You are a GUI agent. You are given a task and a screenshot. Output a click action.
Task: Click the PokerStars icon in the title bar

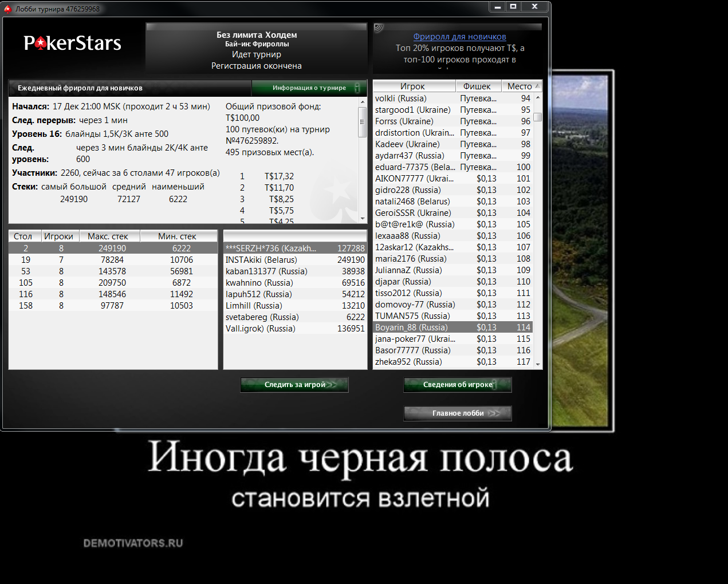pyautogui.click(x=8, y=9)
